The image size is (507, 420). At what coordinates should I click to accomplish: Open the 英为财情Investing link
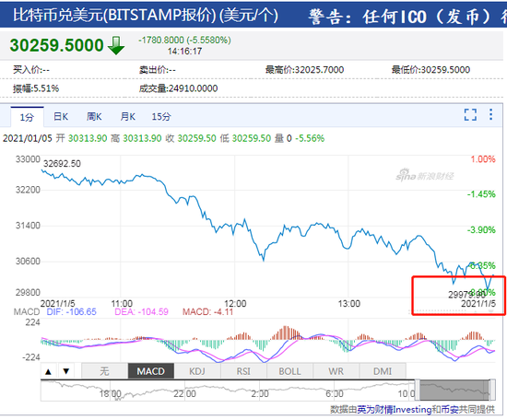coord(395,410)
